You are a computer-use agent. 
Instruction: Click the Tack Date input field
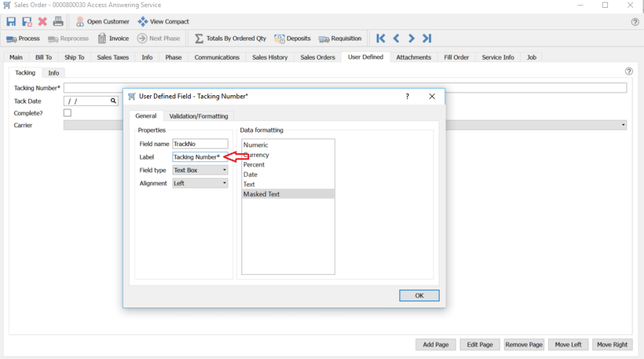pos(91,101)
